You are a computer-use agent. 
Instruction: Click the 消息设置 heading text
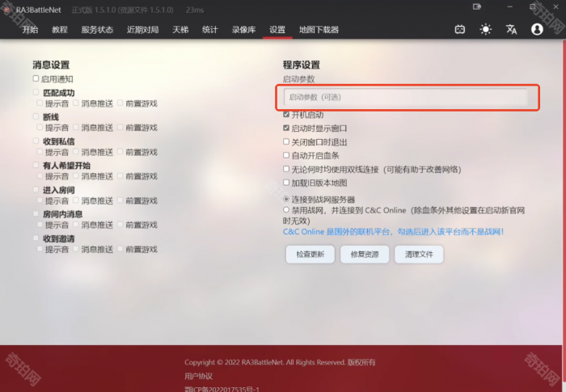pyautogui.click(x=51, y=65)
